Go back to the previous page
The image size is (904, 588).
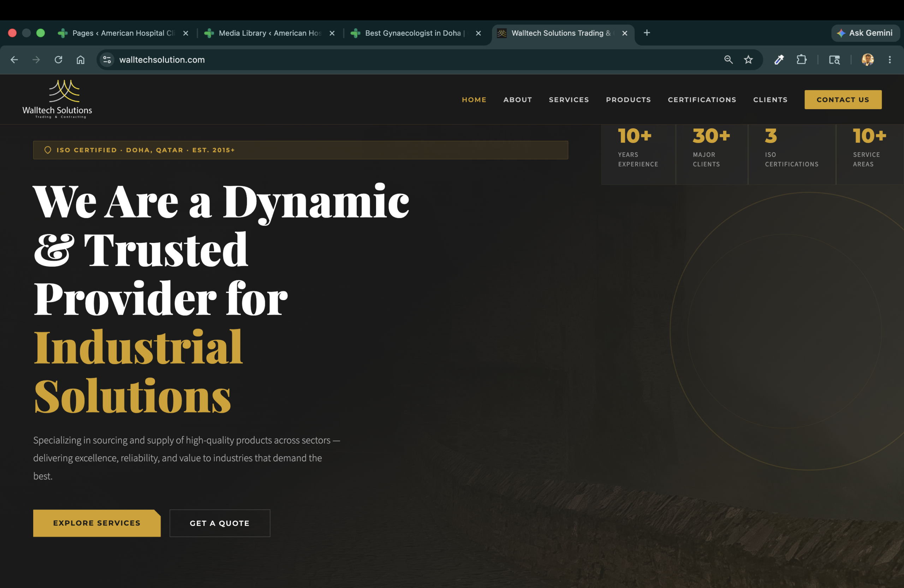(14, 60)
